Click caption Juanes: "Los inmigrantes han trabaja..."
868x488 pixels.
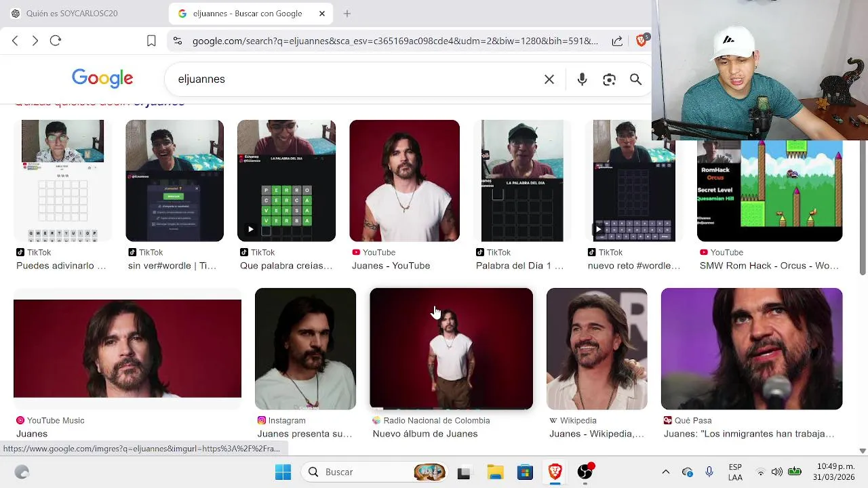[x=749, y=434]
